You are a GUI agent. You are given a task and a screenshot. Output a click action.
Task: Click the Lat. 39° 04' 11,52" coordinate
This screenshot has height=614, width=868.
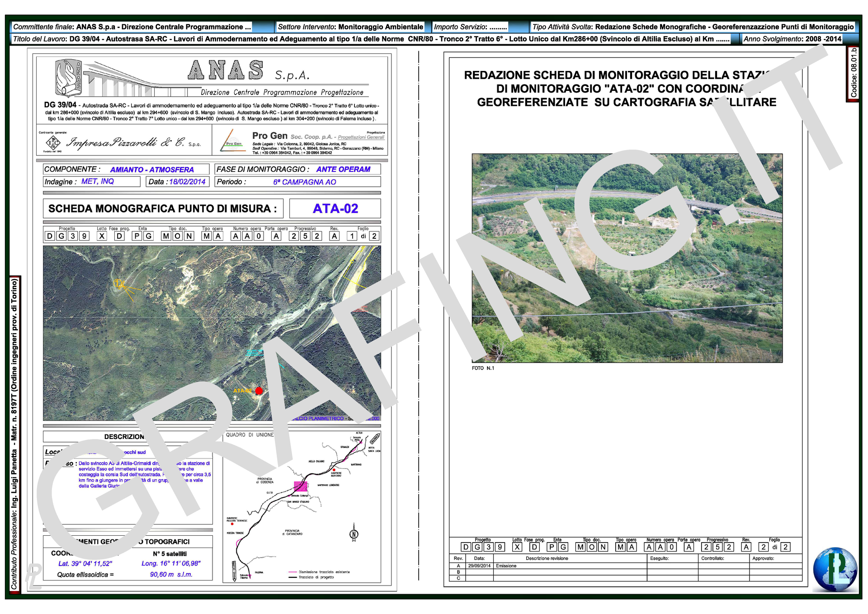pyautogui.click(x=85, y=563)
